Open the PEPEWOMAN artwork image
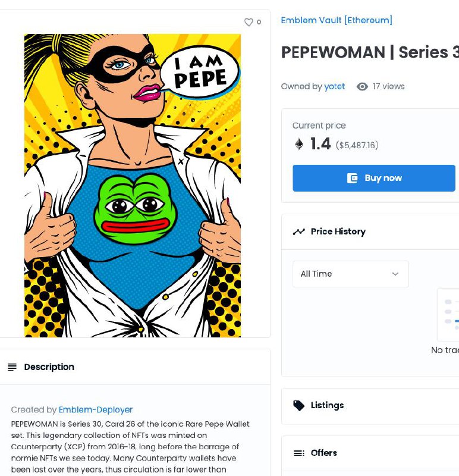This screenshot has height=476, width=459. click(133, 186)
